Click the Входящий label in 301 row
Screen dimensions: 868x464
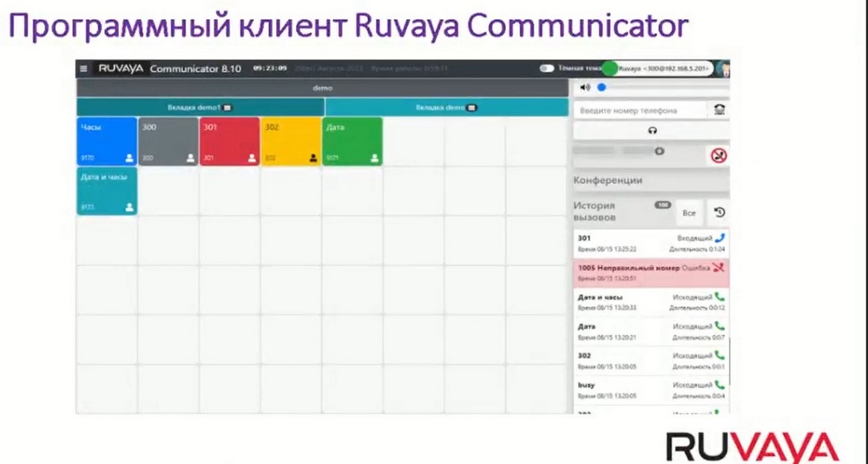(694, 239)
